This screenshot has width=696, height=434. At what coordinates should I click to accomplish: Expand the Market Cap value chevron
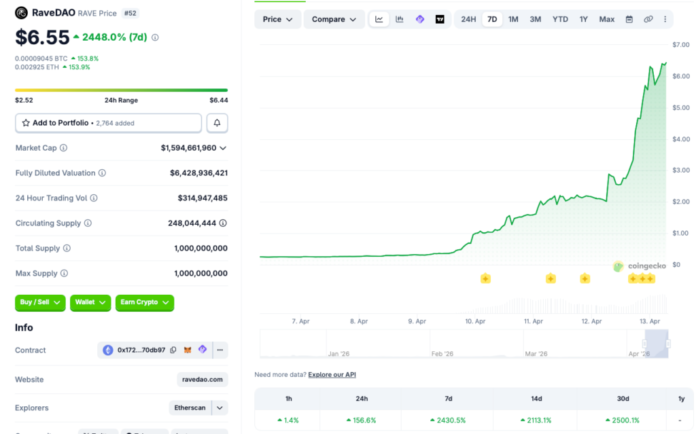point(223,148)
